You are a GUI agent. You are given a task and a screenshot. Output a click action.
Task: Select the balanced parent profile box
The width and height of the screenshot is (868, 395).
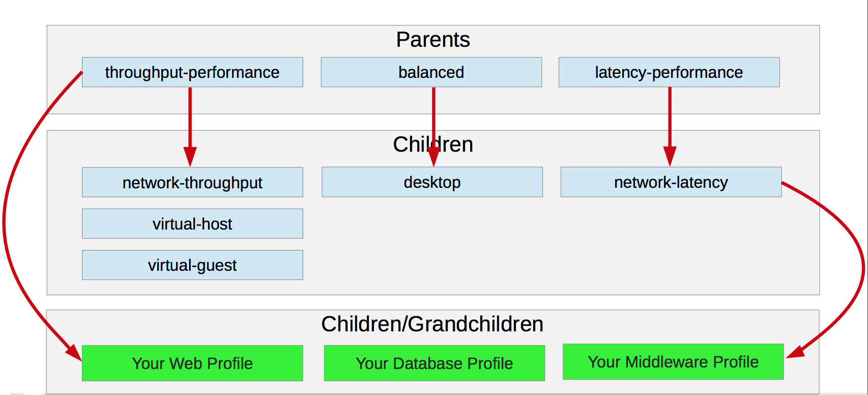(x=431, y=72)
